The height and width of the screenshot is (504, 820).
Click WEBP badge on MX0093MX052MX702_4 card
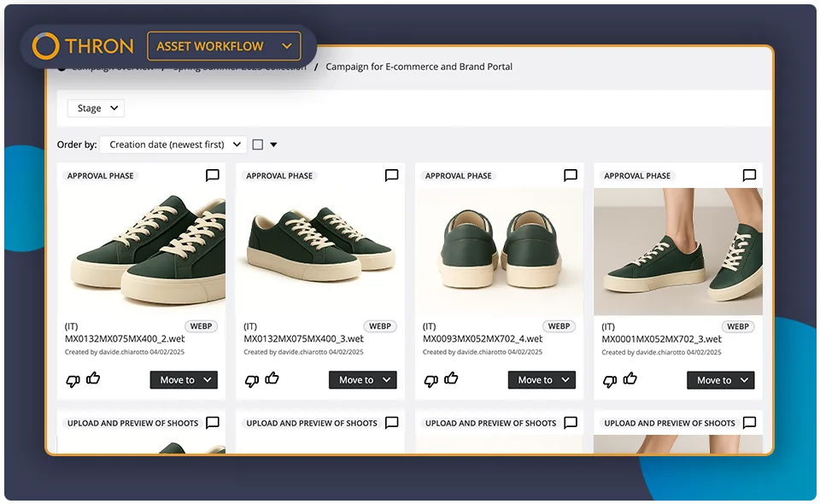coord(559,326)
